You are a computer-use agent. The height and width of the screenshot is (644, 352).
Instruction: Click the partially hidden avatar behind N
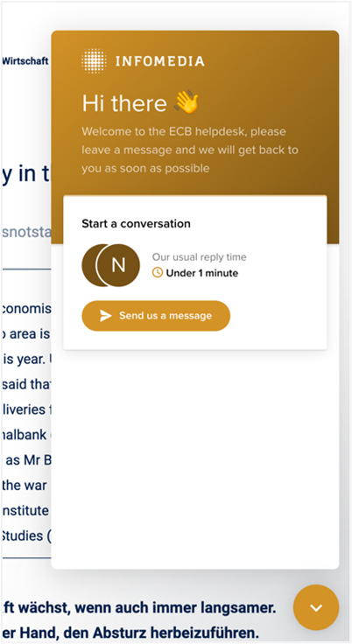(x=88, y=265)
